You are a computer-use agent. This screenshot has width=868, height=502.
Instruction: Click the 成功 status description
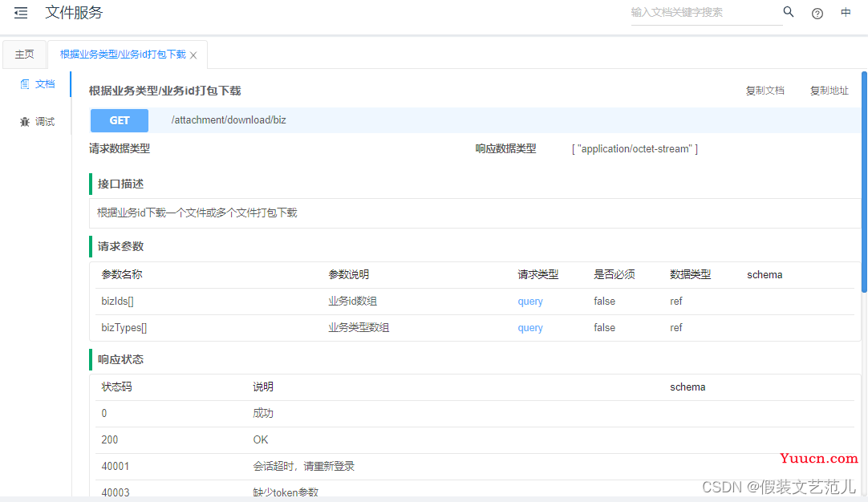click(x=263, y=414)
